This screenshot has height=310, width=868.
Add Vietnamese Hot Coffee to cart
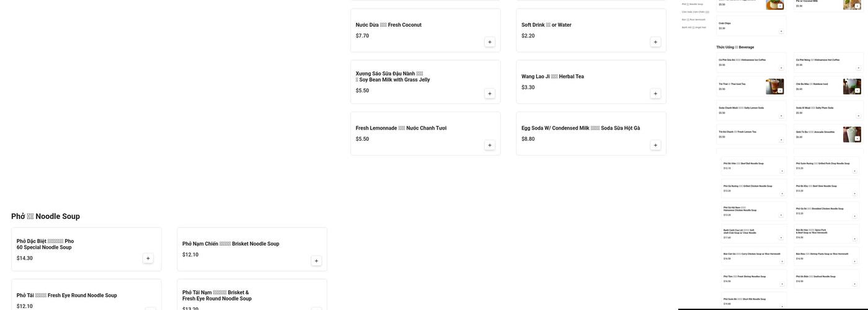[859, 68]
